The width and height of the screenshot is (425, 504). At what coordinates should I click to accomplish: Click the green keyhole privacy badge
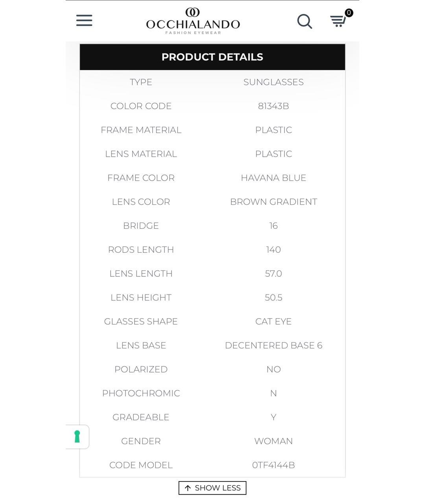[77, 437]
